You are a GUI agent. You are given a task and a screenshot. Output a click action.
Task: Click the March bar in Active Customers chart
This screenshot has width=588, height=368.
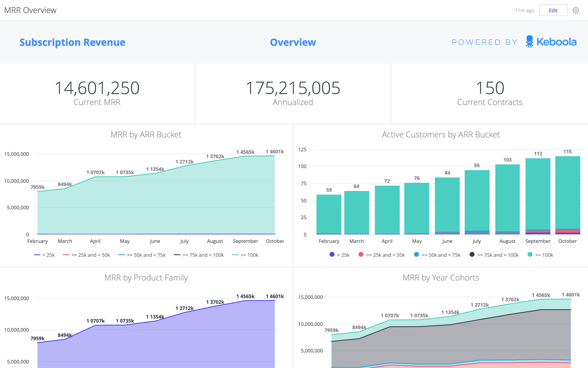pos(357,213)
